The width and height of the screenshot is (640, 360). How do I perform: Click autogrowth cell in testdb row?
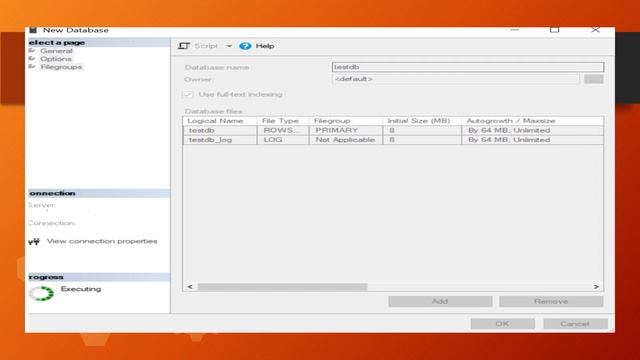coord(533,130)
